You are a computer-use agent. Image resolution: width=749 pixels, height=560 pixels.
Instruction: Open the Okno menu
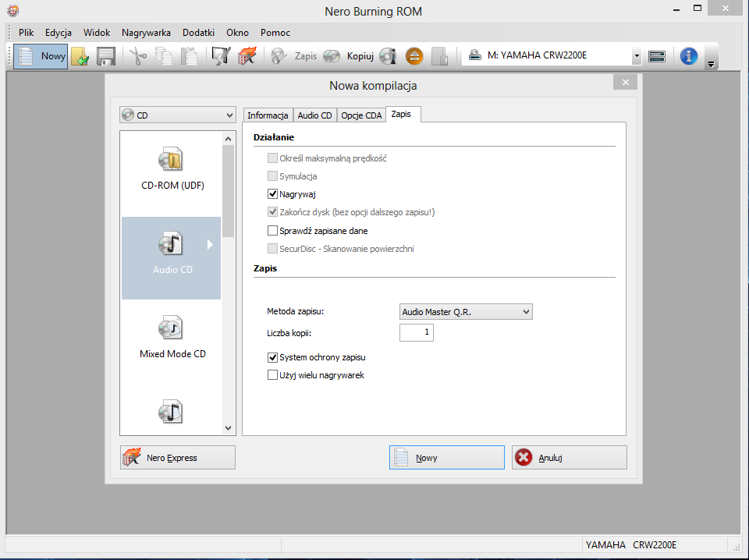237,33
